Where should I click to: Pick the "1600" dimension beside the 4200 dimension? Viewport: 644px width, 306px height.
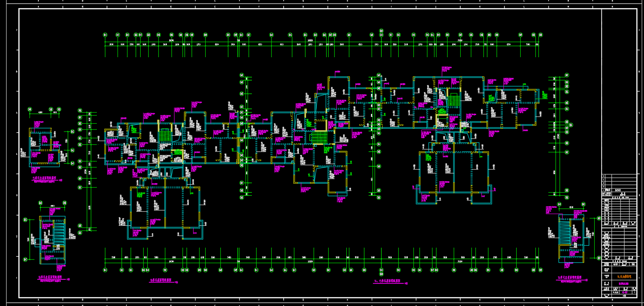point(54,112)
